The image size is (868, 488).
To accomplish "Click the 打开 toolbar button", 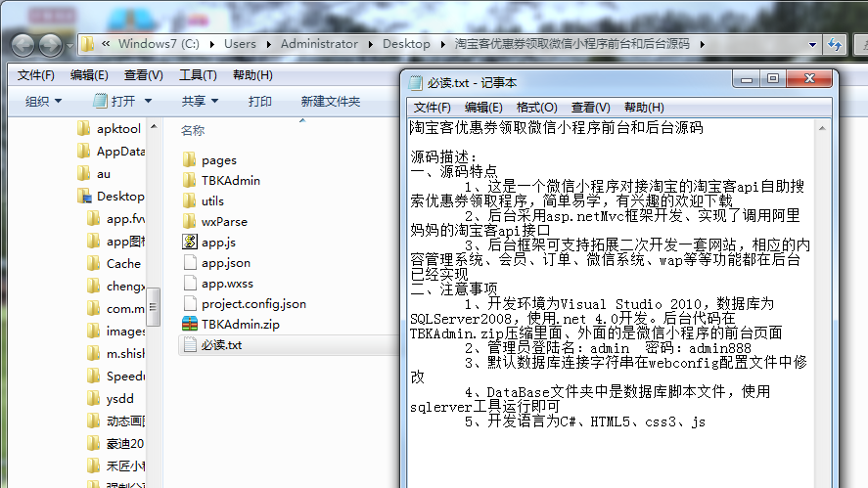I will [x=114, y=102].
